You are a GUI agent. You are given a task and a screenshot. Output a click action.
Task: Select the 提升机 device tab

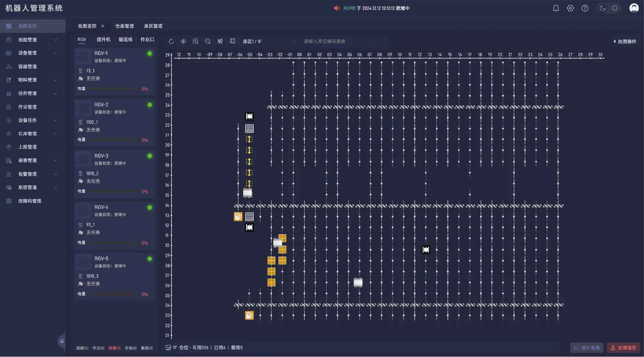coord(104,39)
